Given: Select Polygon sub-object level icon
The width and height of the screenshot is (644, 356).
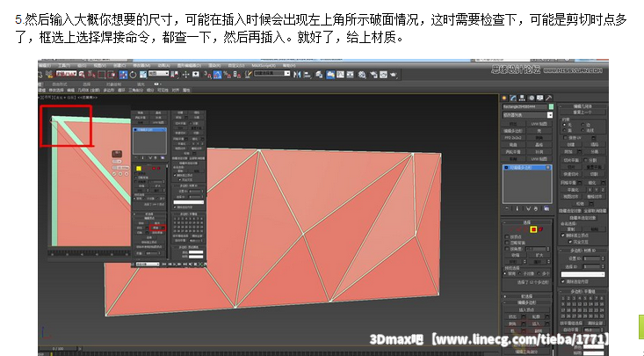Looking at the screenshot, I should tap(533, 229).
